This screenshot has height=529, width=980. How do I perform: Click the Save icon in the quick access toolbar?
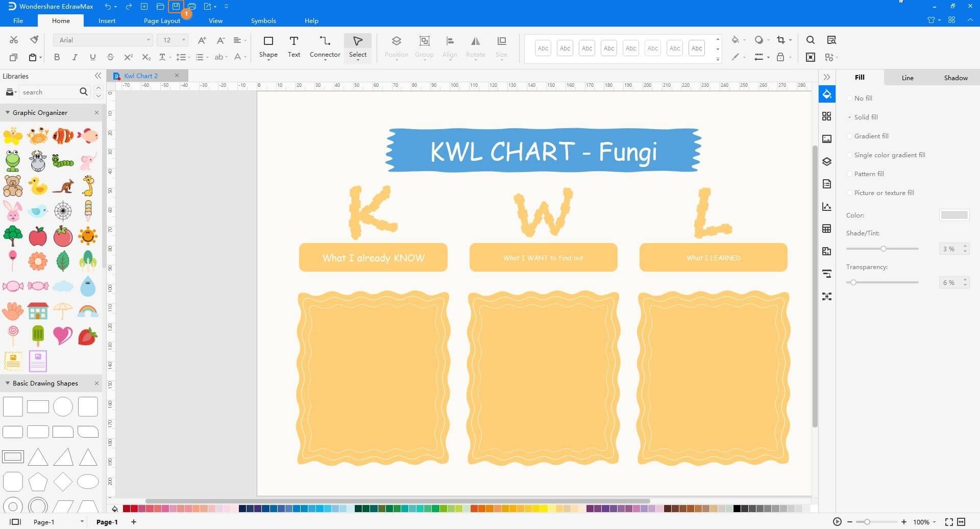tap(176, 6)
